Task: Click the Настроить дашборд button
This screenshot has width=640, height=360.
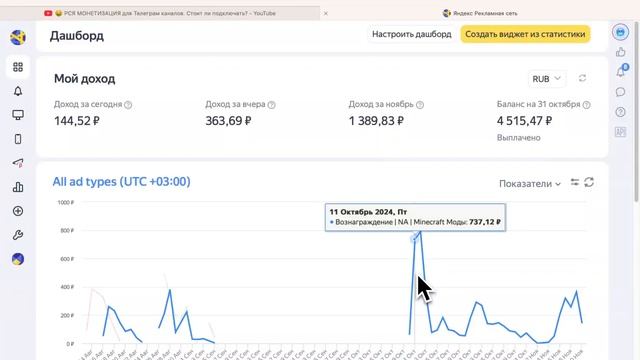Action: point(411,34)
